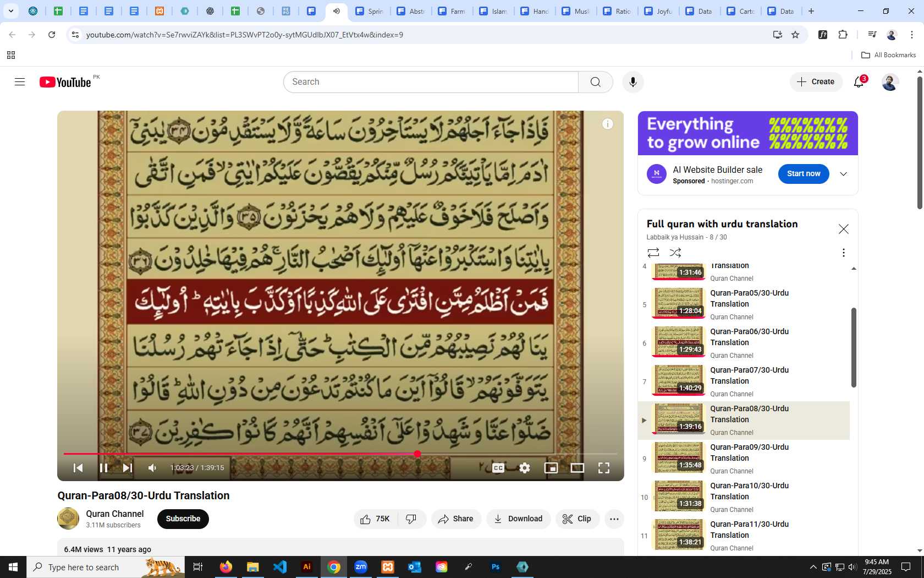
Task: Toggle theater mode view
Action: pyautogui.click(x=577, y=468)
